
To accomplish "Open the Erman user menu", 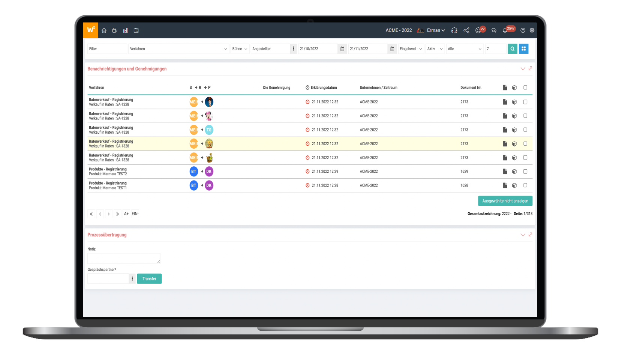I will [x=436, y=30].
